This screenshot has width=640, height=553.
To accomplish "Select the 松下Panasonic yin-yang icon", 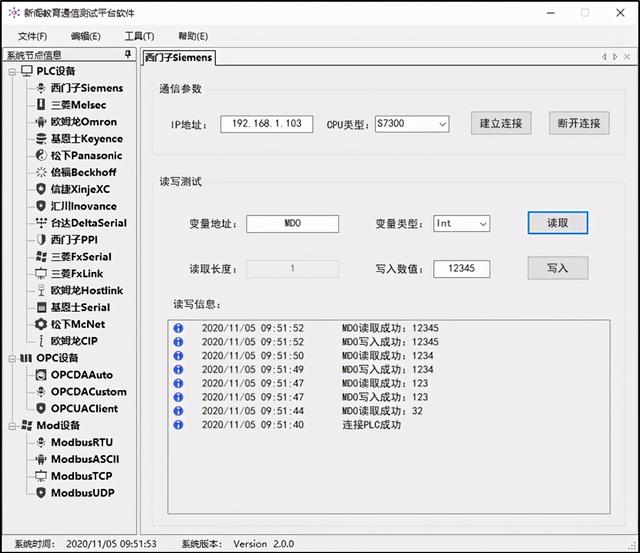I will pos(40,156).
